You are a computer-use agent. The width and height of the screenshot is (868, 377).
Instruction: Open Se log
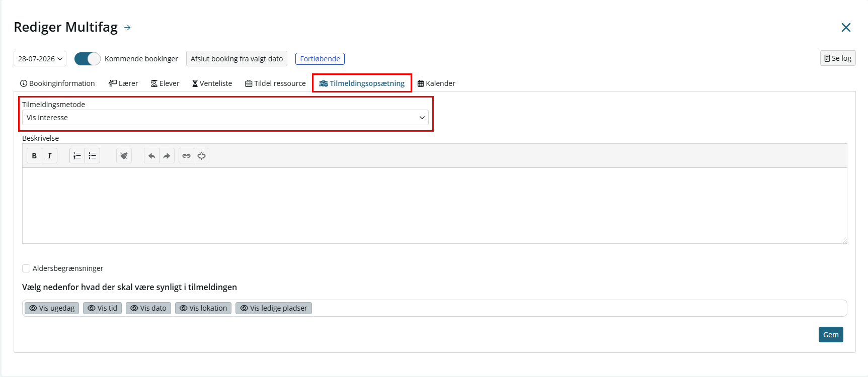point(838,58)
